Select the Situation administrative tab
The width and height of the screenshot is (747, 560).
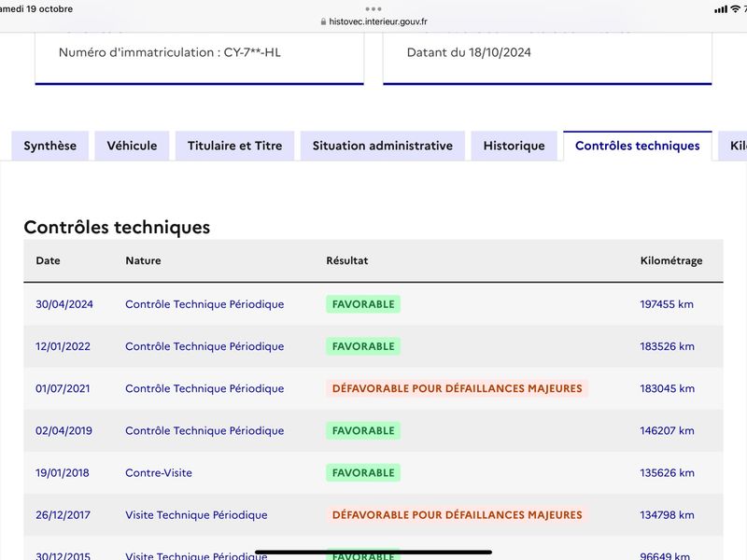pyautogui.click(x=383, y=146)
